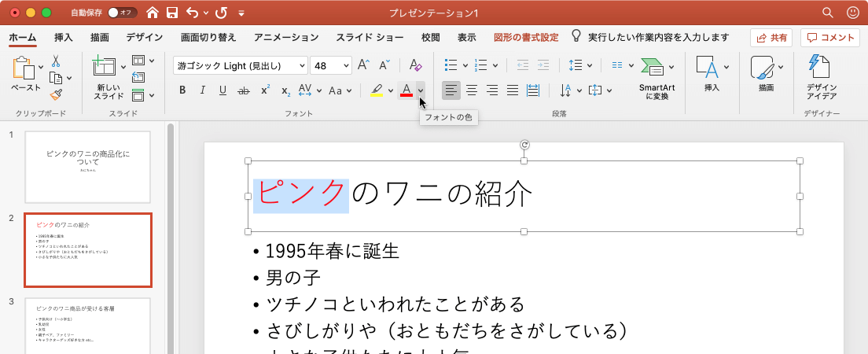The height and width of the screenshot is (354, 868).
Task: Toggle italic formatting
Action: [202, 90]
